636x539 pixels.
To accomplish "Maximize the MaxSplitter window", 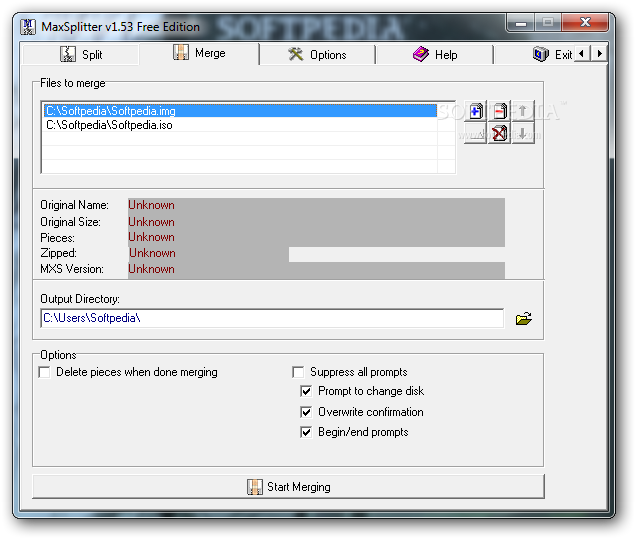I will 548,22.
